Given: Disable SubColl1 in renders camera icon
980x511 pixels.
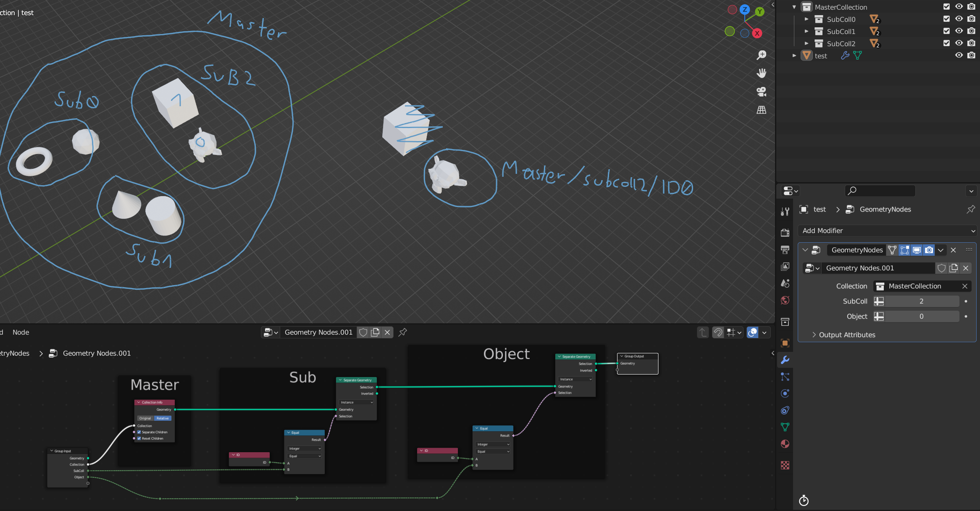Looking at the screenshot, I should click(971, 31).
